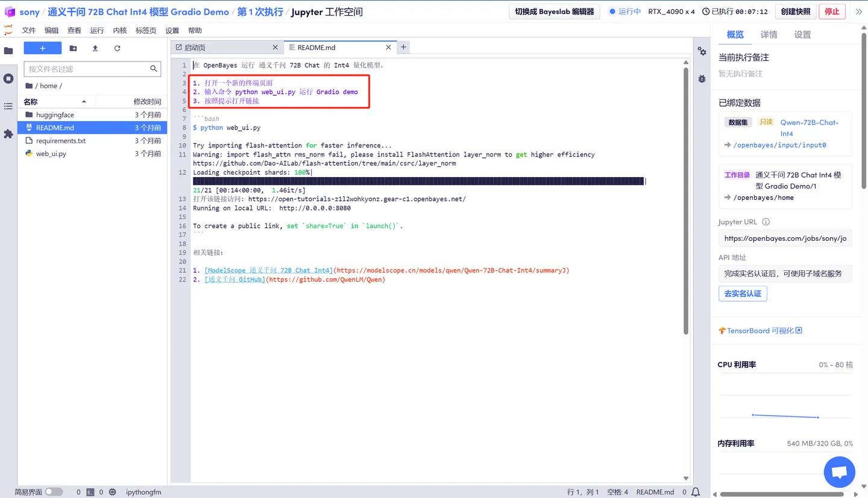Click the red 停止 button
This screenshot has width=868, height=498.
[832, 11]
